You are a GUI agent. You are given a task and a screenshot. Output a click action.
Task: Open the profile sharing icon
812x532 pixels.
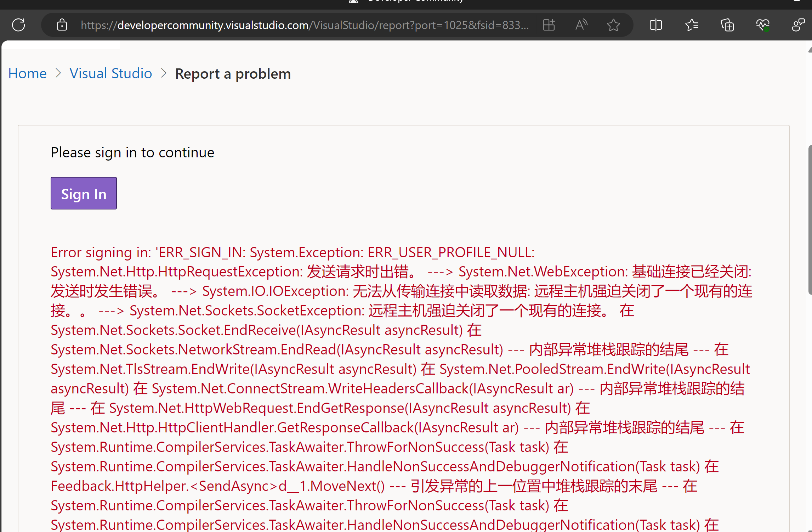(798, 25)
